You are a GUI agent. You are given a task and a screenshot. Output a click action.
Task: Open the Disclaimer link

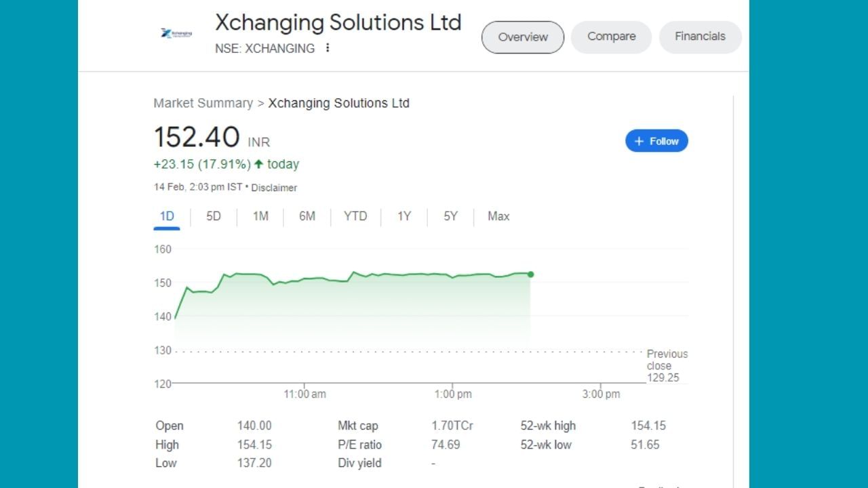(274, 188)
